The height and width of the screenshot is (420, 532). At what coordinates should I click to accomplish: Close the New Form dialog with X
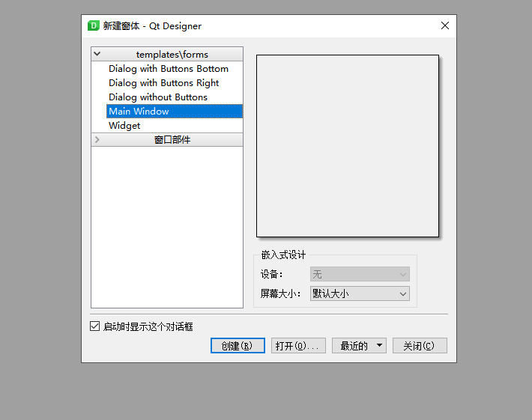445,25
